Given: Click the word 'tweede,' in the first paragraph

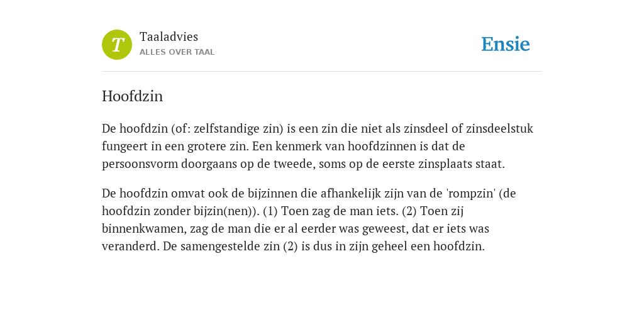Looking at the screenshot, I should (x=294, y=164).
